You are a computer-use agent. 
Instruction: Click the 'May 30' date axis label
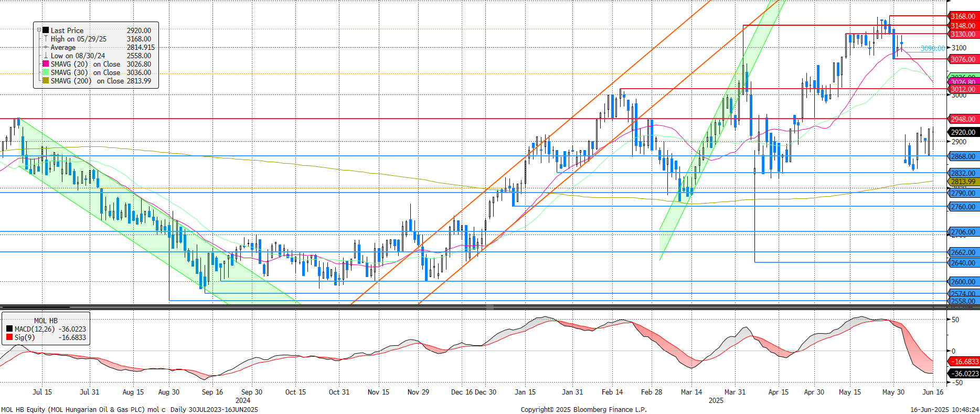pyautogui.click(x=893, y=392)
